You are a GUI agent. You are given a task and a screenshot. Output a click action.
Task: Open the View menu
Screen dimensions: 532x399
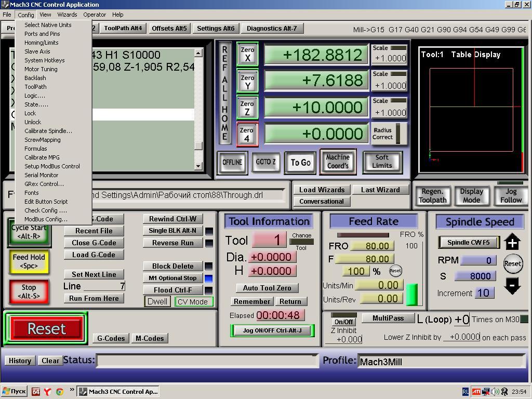(45, 15)
